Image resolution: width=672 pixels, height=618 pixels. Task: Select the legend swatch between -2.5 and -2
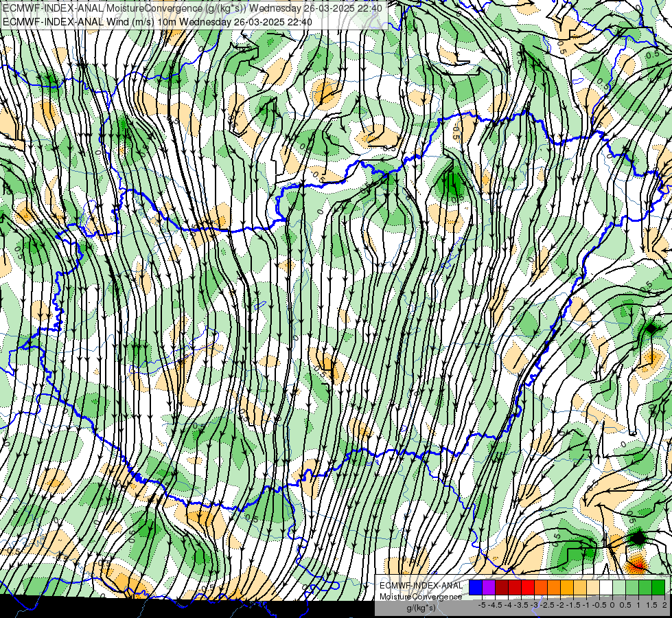coord(554,588)
